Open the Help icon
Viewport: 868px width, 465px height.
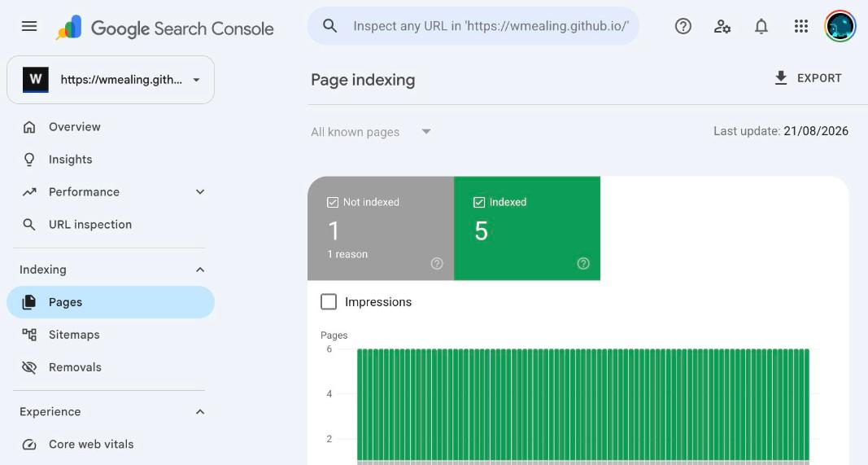click(x=683, y=26)
